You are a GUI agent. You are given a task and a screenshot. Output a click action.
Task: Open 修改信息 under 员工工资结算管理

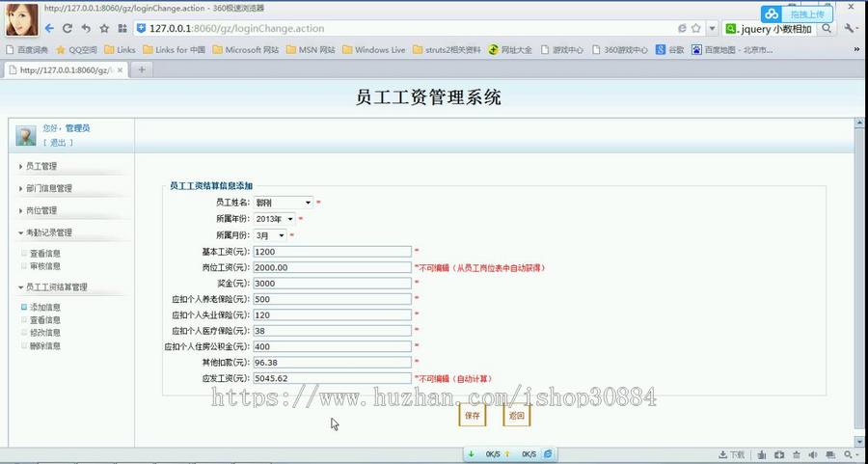pyautogui.click(x=44, y=333)
